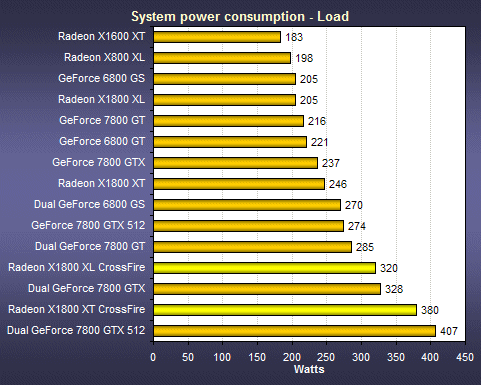Select the 'GeForce 7800 GT' label

tap(102, 120)
